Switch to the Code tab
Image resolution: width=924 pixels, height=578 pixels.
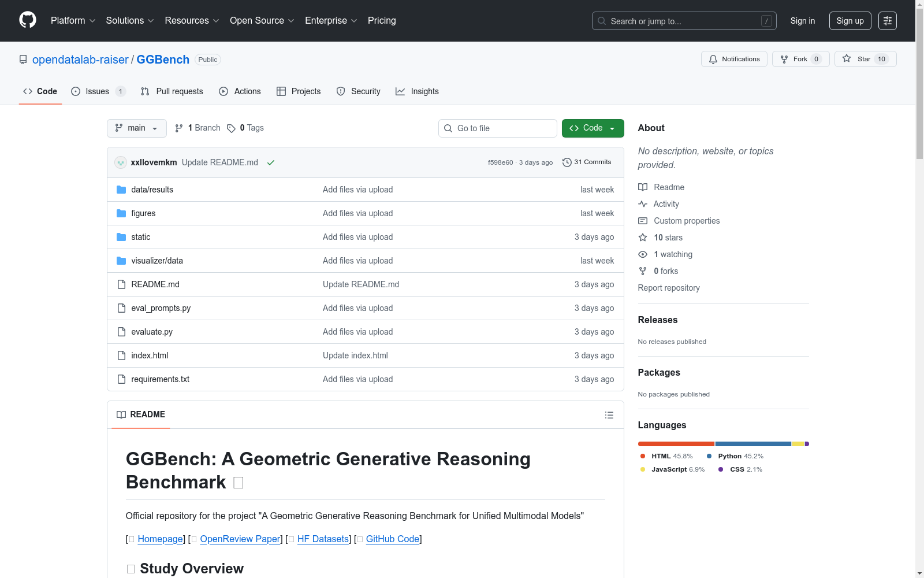[x=40, y=91]
